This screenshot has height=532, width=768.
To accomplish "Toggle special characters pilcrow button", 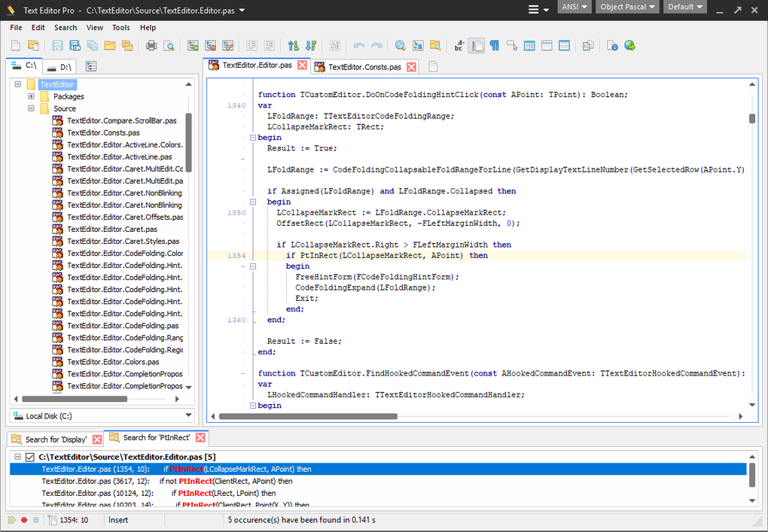I will [494, 45].
